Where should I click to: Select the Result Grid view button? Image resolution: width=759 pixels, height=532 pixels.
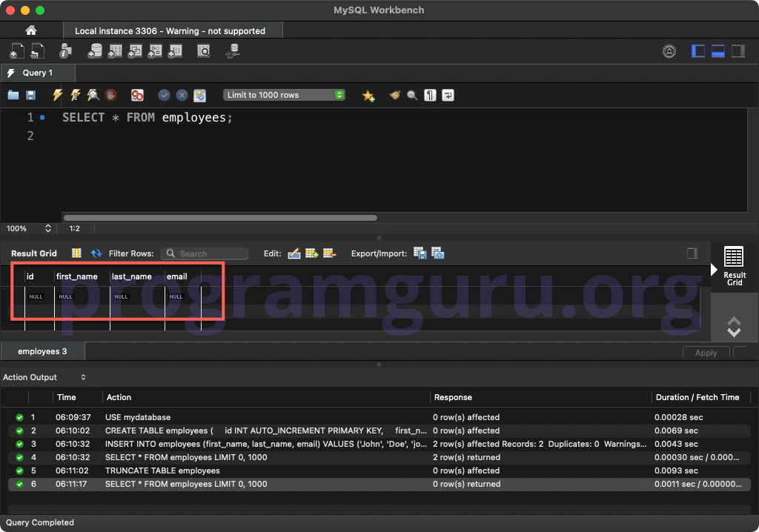click(x=734, y=266)
